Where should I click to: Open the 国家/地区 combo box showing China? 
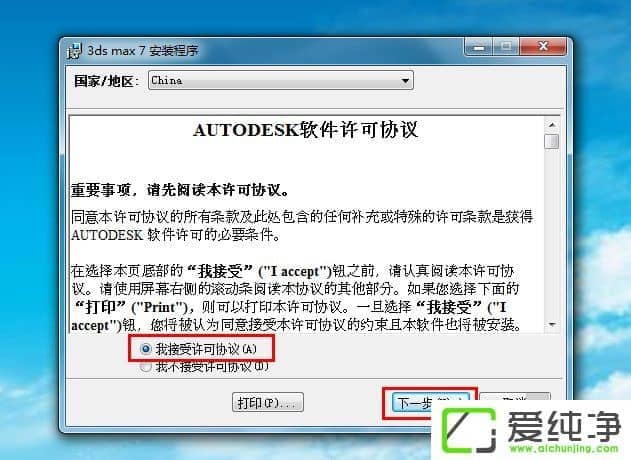pyautogui.click(x=280, y=80)
